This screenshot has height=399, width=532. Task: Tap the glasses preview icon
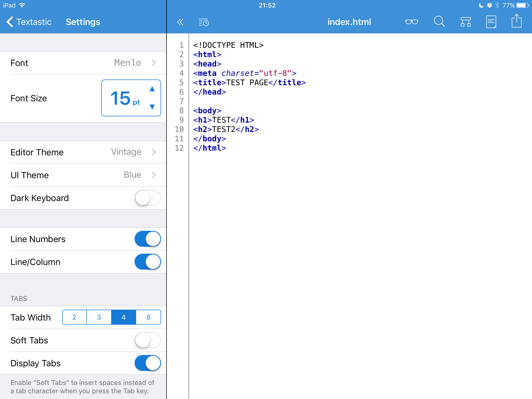[x=411, y=22]
